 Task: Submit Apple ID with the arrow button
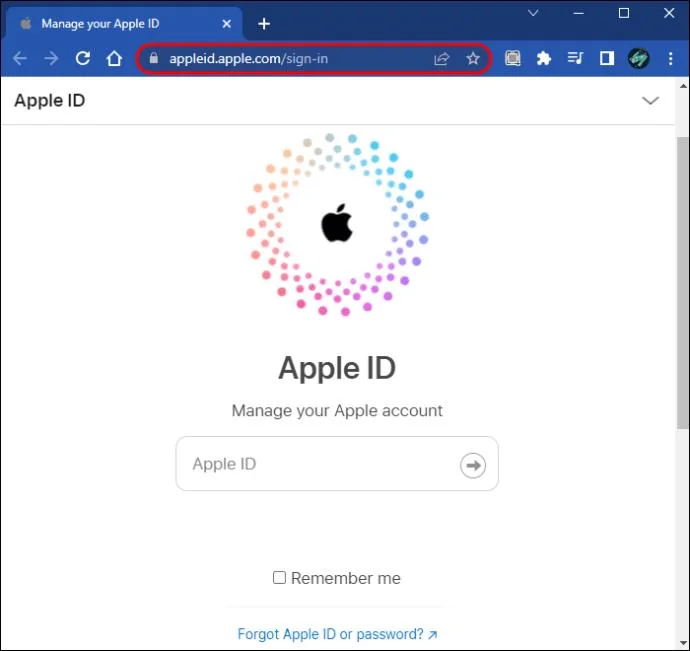click(x=473, y=465)
